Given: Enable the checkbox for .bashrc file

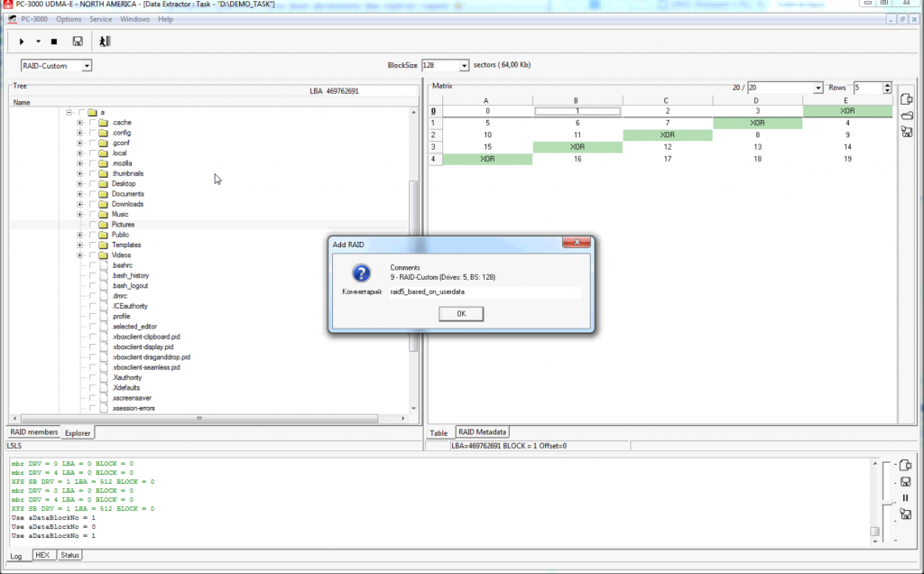Looking at the screenshot, I should tap(92, 265).
